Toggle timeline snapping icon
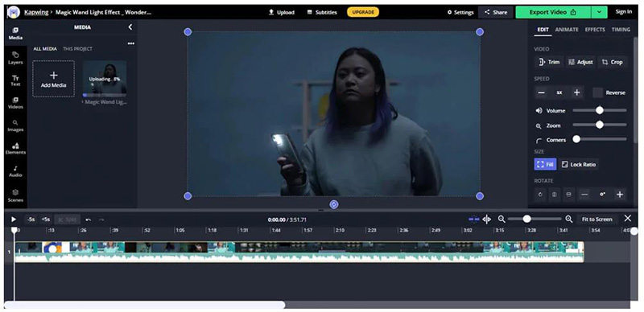The width and height of the screenshot is (644, 312). [474, 220]
